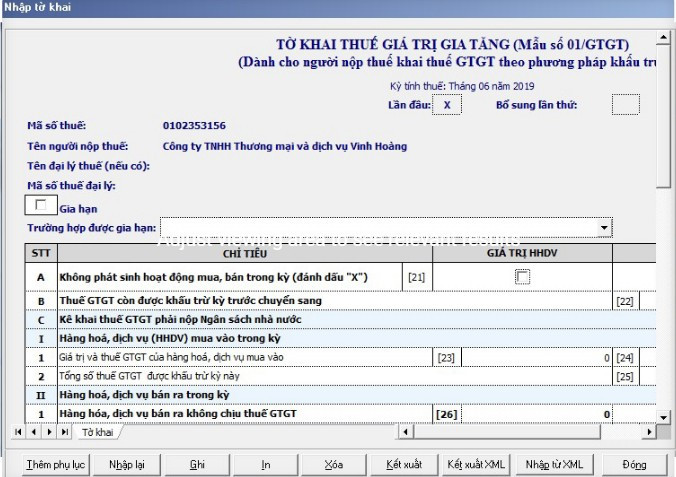Click Kết xuất button
The image size is (676, 477).
[404, 464]
